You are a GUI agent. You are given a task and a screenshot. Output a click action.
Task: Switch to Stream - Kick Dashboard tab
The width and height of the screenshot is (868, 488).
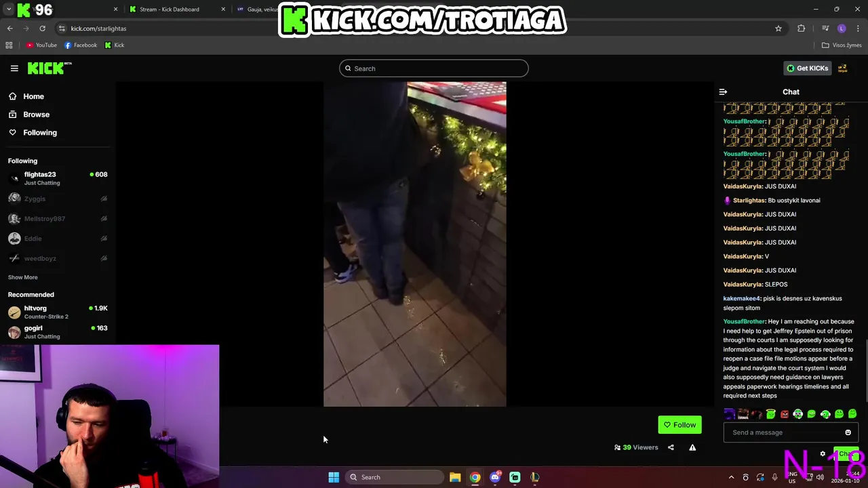(x=170, y=9)
